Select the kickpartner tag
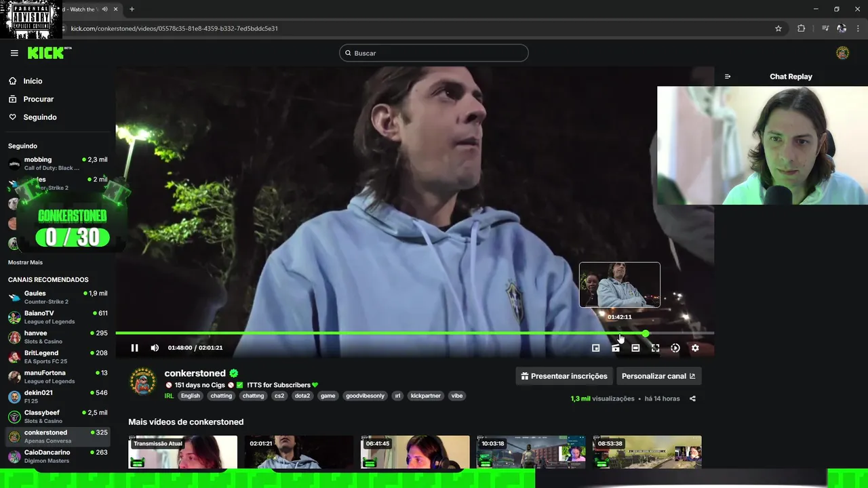868x488 pixels. (x=426, y=396)
